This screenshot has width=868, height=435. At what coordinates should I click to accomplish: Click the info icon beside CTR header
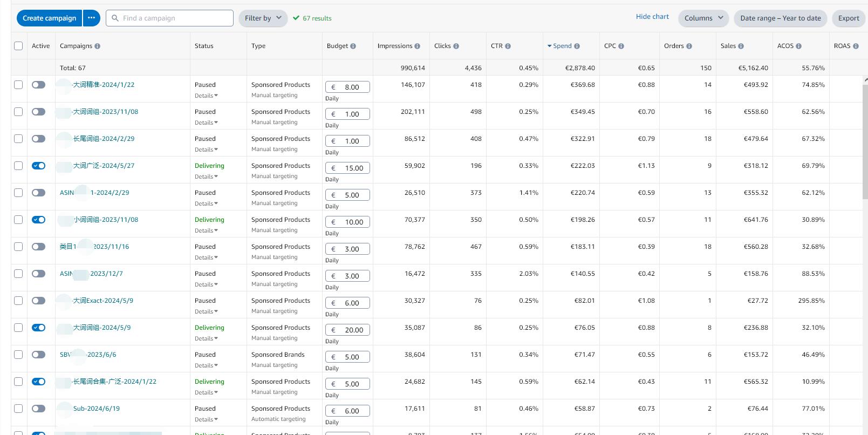(508, 46)
